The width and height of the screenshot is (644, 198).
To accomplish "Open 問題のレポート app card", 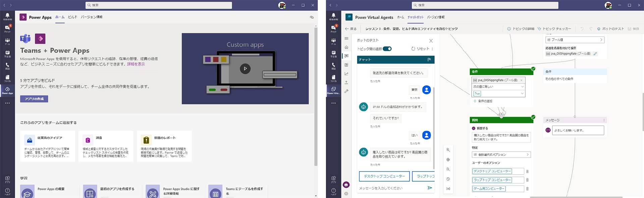I will (x=164, y=146).
